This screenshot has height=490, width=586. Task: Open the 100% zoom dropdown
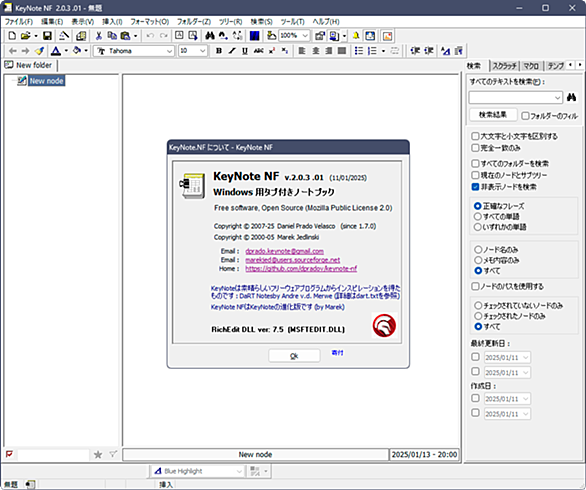click(305, 36)
